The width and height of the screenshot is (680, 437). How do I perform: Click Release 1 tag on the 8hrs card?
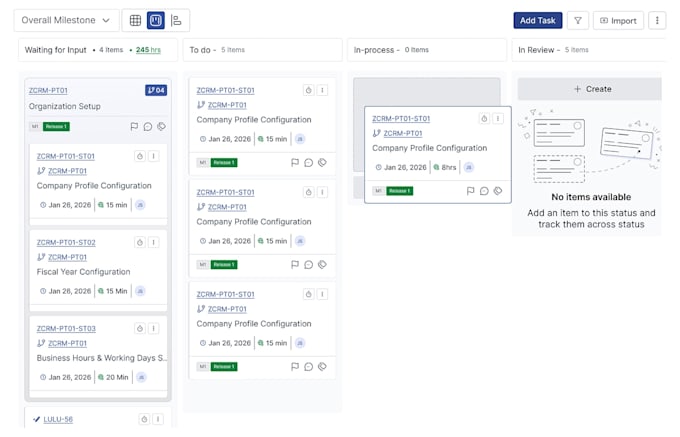pyautogui.click(x=400, y=191)
